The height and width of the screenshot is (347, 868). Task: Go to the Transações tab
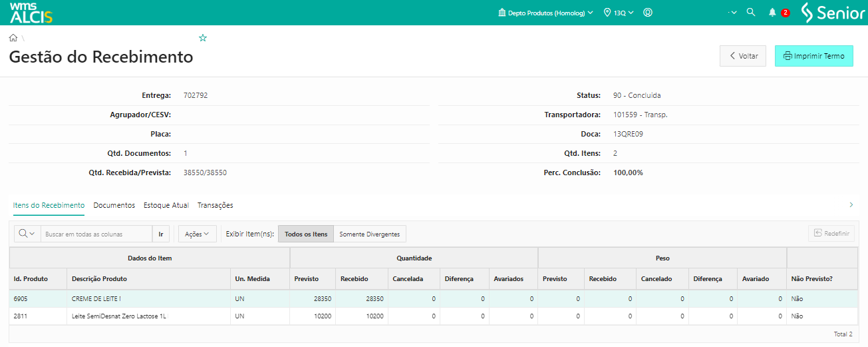[x=215, y=205]
